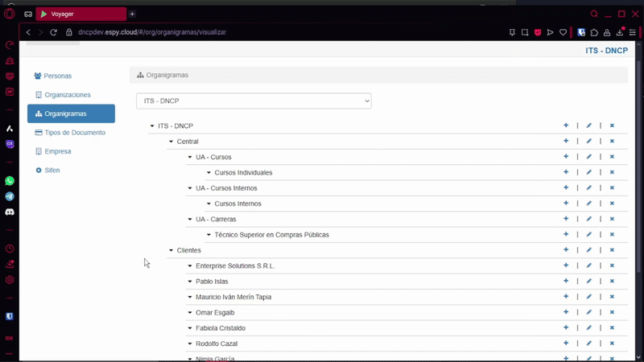Click the edit pencil on Central row
Screen dimensions: 644x362
[x=588, y=142]
